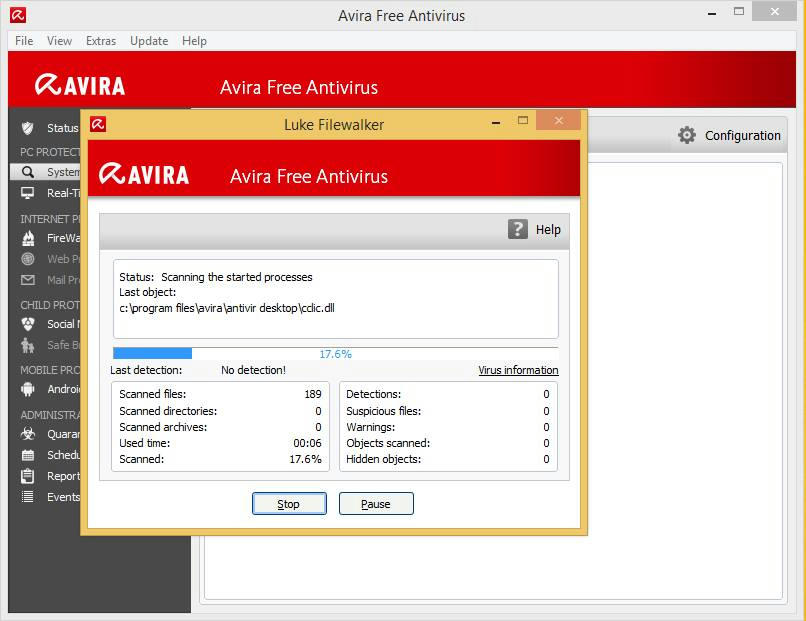Open Real-Time Protection monitor icon

(28, 193)
